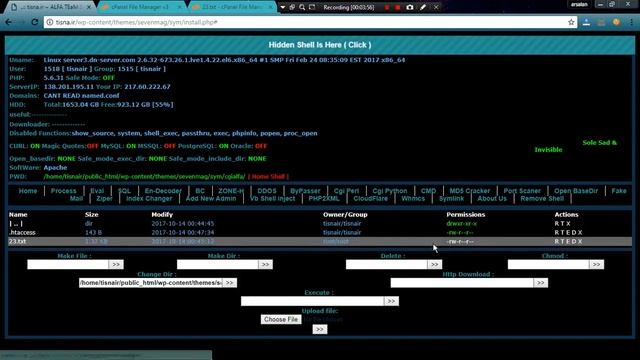
Task: Close the recording toolbar
Action: pyautogui.click(x=436, y=7)
